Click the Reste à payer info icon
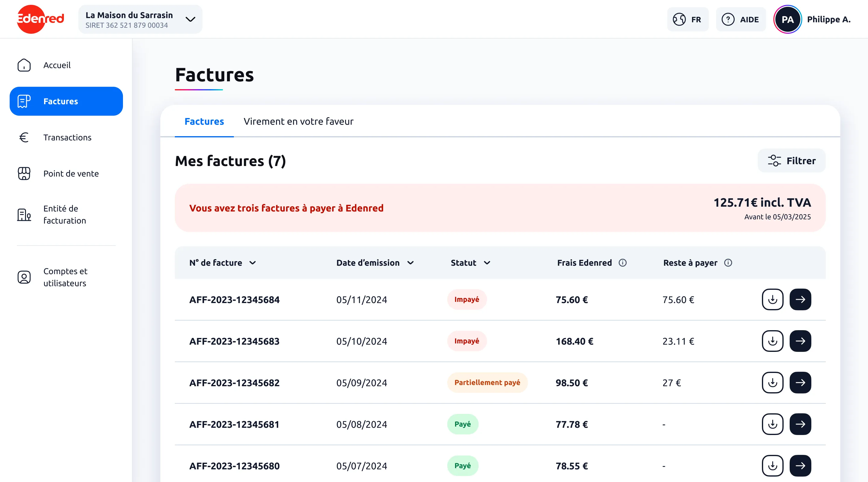 [728, 263]
